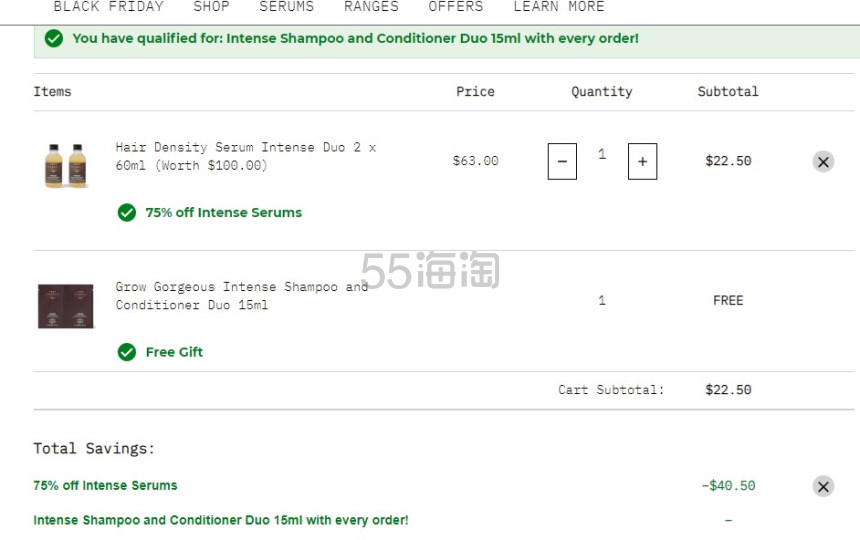The width and height of the screenshot is (860, 540).
Task: Click green checkmark in qualified offer banner
Action: pos(54,38)
